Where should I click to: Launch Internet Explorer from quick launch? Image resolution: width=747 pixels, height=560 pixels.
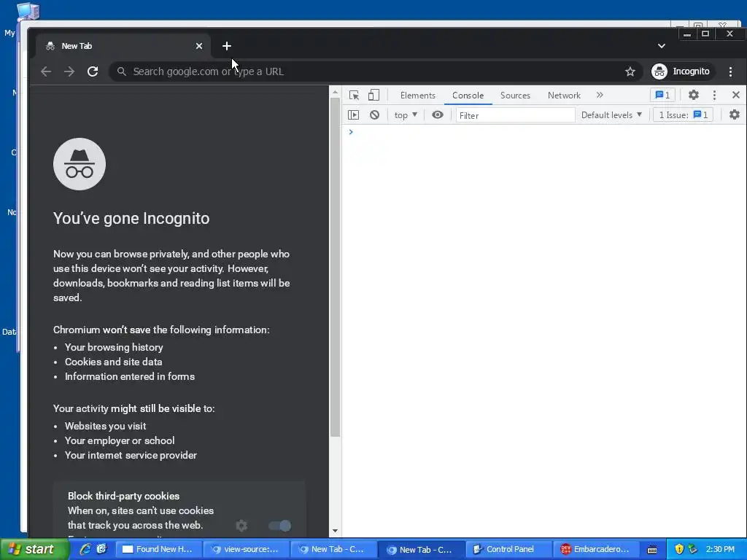pos(85,550)
